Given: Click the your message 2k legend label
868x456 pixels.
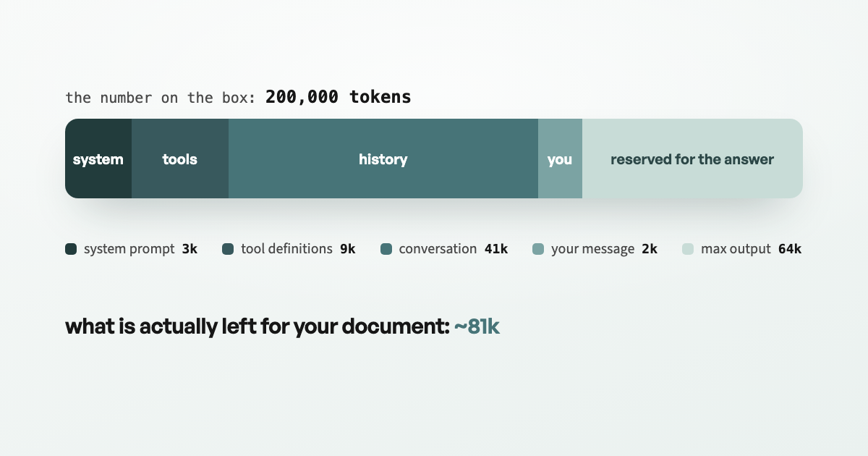Looking at the screenshot, I should [604, 249].
